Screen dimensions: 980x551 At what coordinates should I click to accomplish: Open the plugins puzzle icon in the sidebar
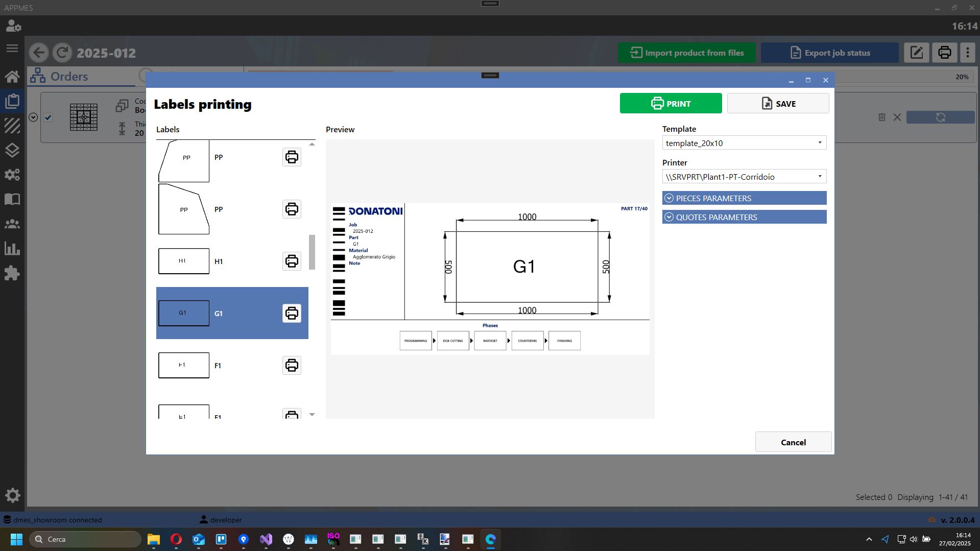tap(12, 273)
